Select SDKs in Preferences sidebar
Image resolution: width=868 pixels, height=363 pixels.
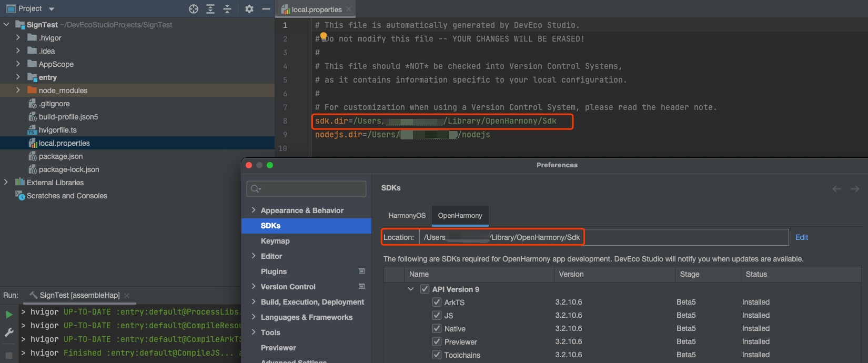307,226
